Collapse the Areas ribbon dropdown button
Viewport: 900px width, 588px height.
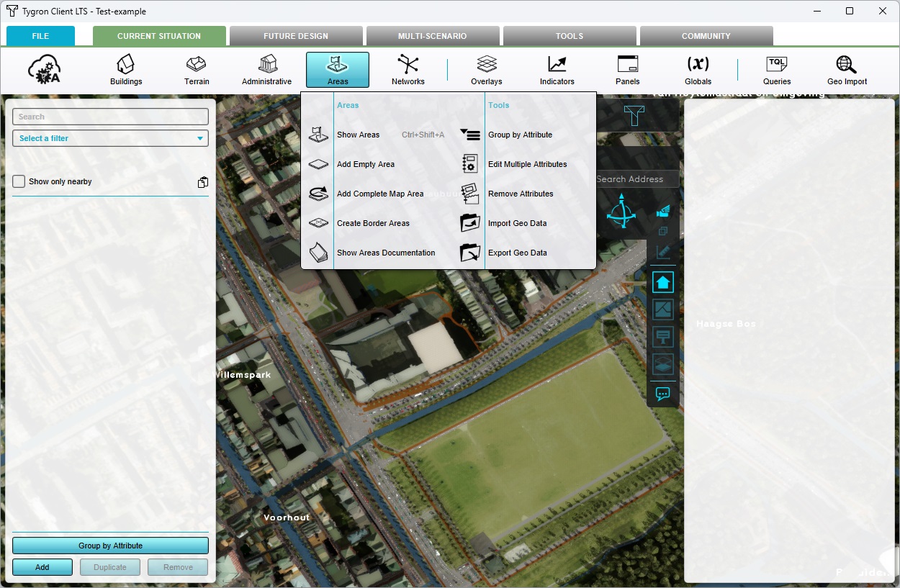click(x=337, y=70)
